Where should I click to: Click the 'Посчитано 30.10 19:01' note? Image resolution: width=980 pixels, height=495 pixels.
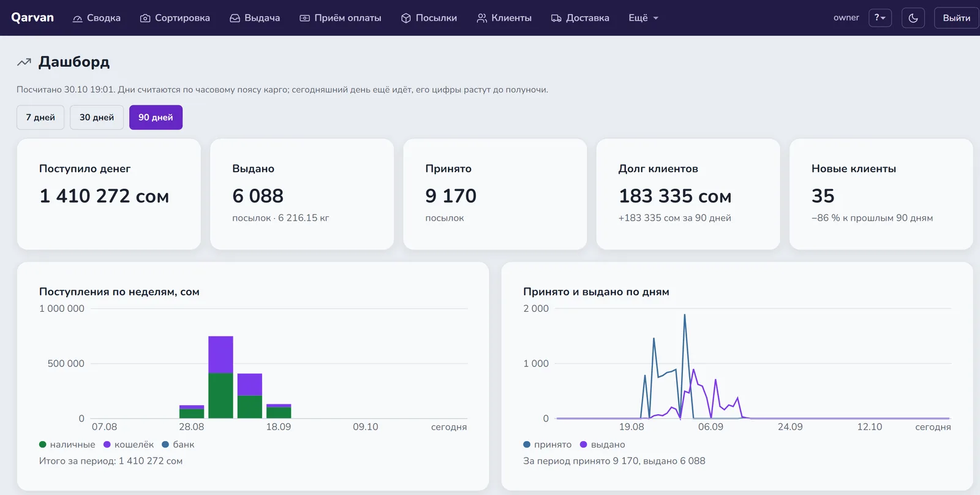pos(282,89)
